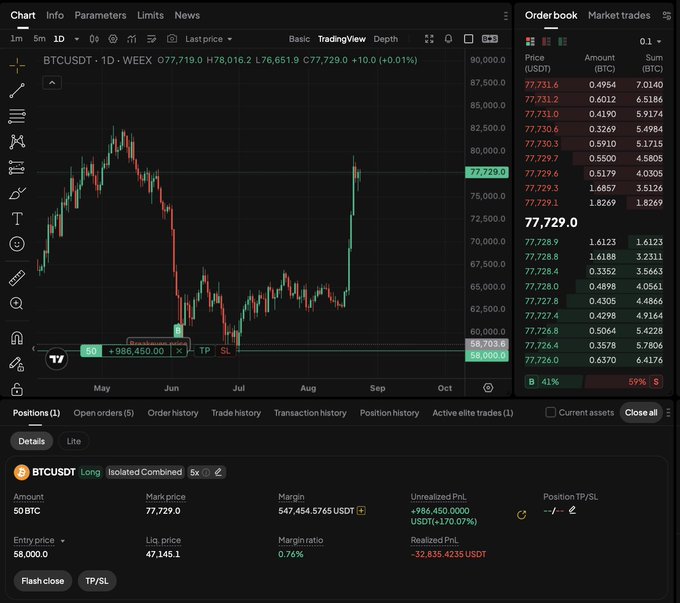Open the emoji icons tool

[17, 244]
